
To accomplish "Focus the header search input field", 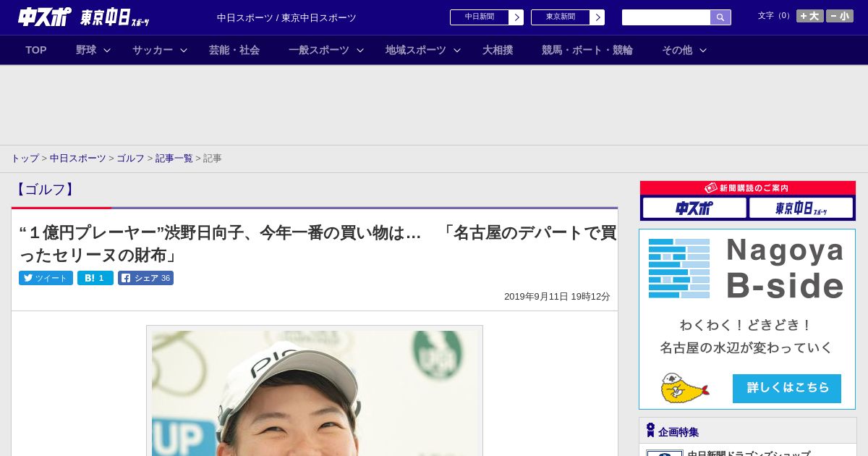I will [666, 17].
